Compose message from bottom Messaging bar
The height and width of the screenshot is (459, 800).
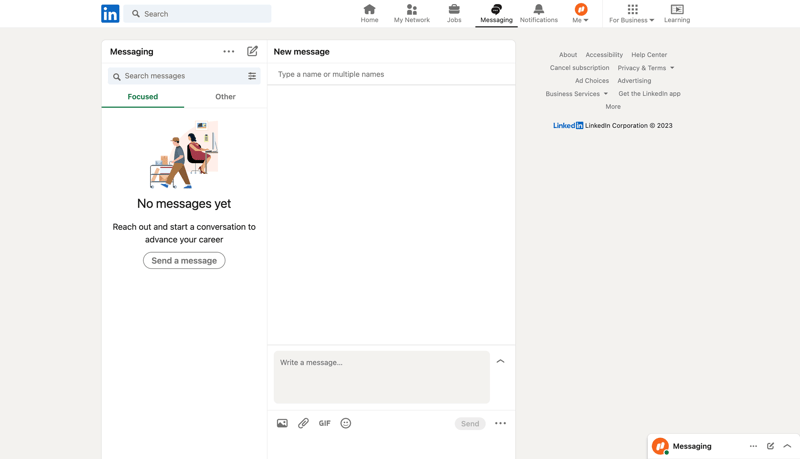click(x=770, y=446)
